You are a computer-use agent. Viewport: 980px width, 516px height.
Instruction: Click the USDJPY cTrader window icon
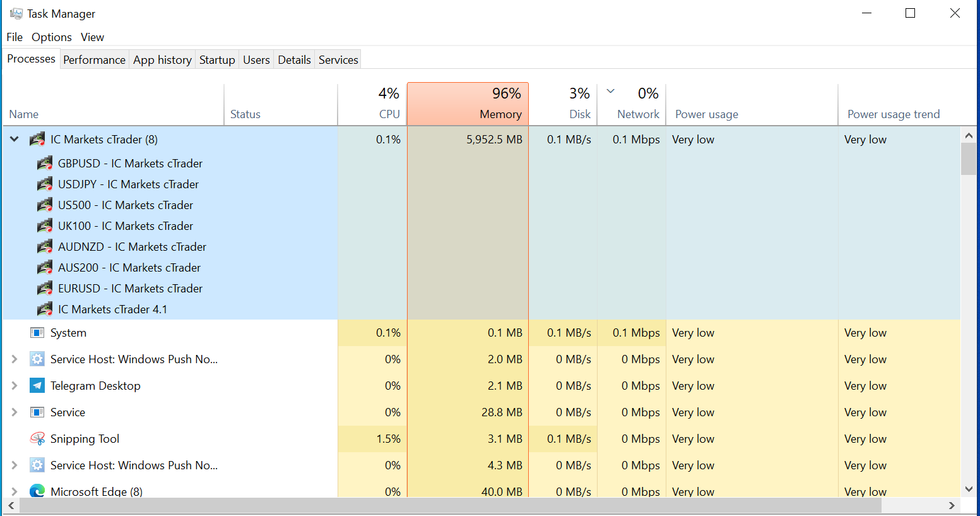[x=45, y=184]
